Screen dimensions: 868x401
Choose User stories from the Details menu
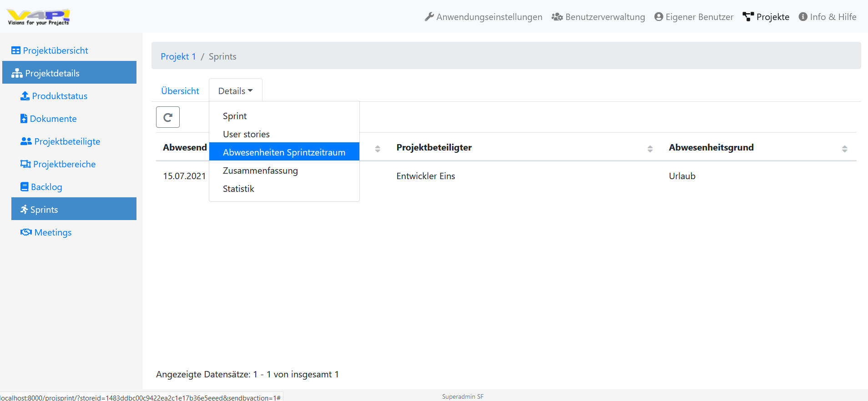284,134
